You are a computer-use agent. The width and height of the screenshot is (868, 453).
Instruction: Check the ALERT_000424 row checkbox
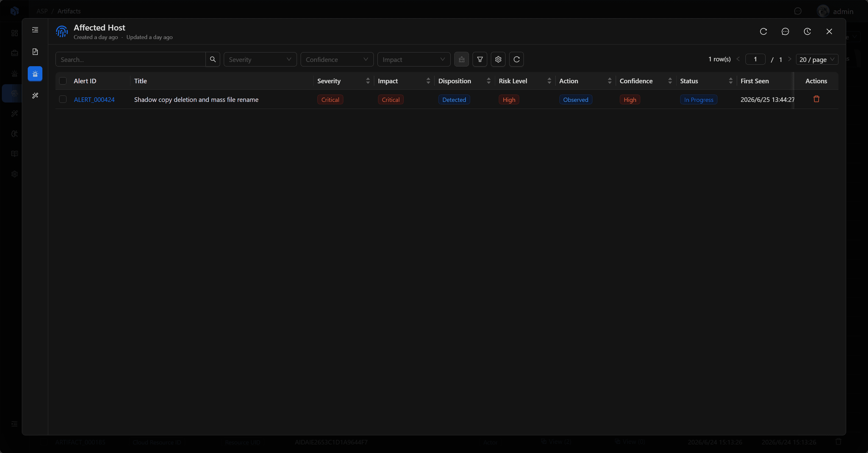point(63,99)
